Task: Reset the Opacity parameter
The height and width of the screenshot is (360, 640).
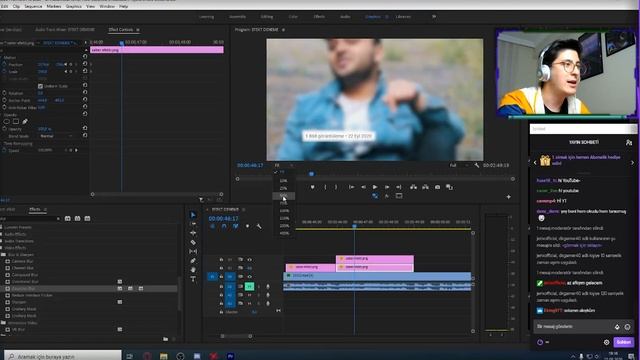Action: tap(85, 128)
